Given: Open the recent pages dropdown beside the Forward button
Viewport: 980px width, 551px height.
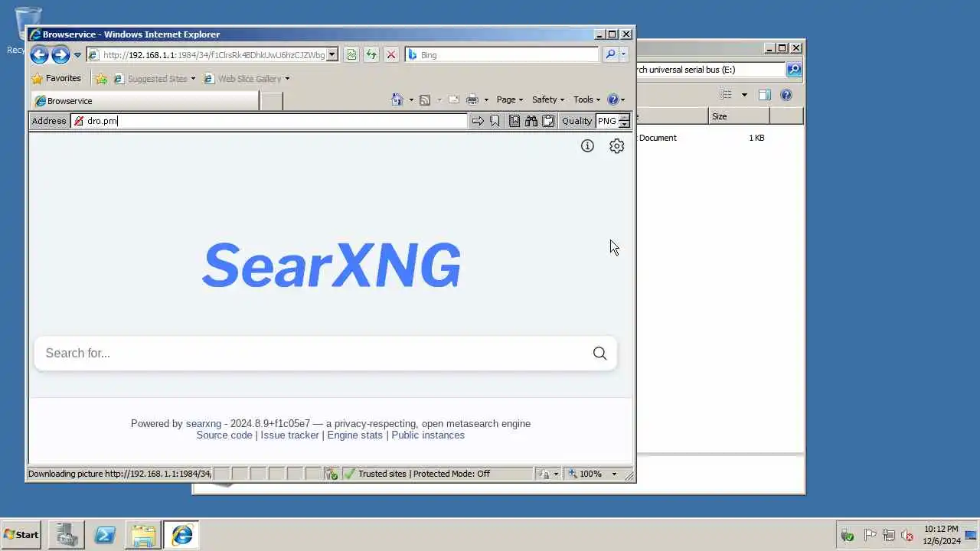Looking at the screenshot, I should point(77,55).
